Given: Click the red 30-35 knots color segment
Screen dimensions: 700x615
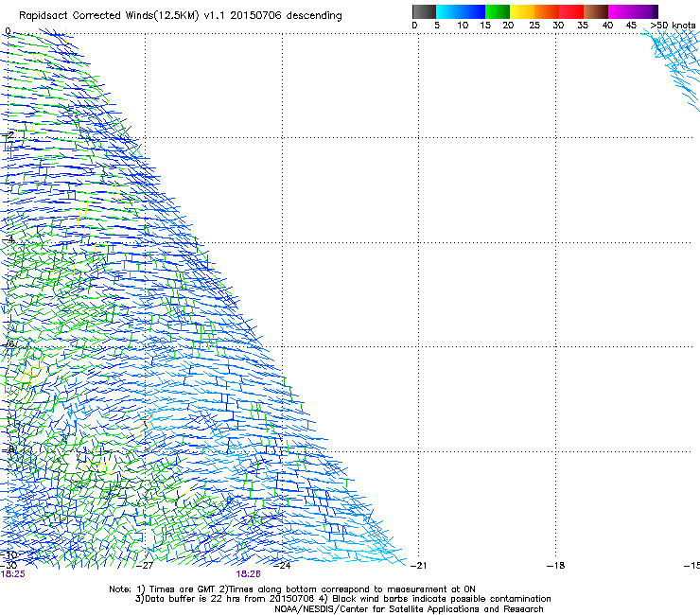Looking at the screenshot, I should (571, 11).
